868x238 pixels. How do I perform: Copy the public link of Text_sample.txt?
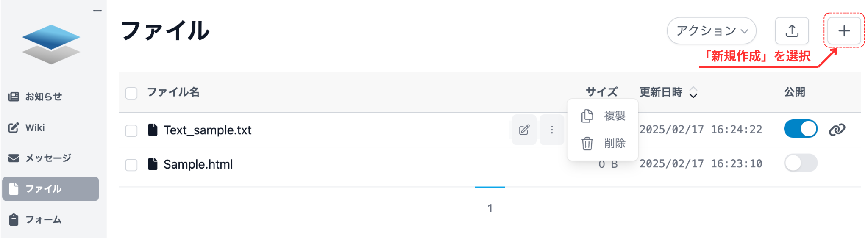837,130
